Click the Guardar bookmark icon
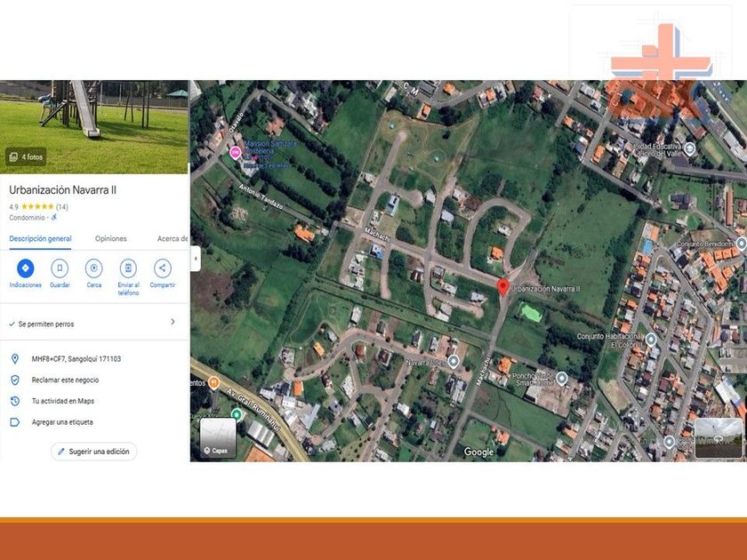Screen dimensions: 747x560 (60, 268)
